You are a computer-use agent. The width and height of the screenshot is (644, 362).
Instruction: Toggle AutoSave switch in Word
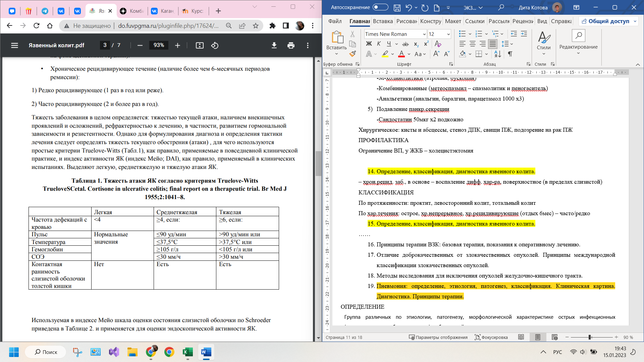click(x=380, y=7)
